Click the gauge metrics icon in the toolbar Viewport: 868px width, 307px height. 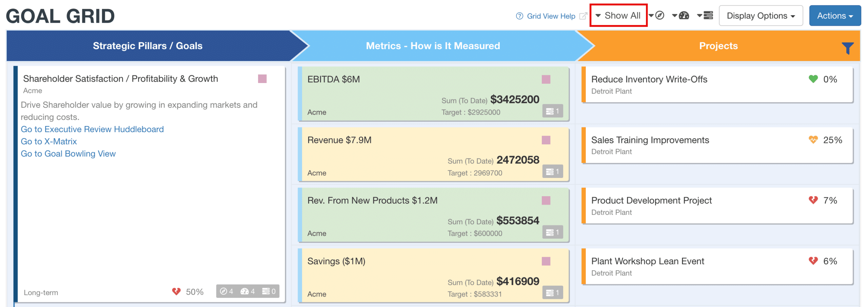[x=685, y=15]
